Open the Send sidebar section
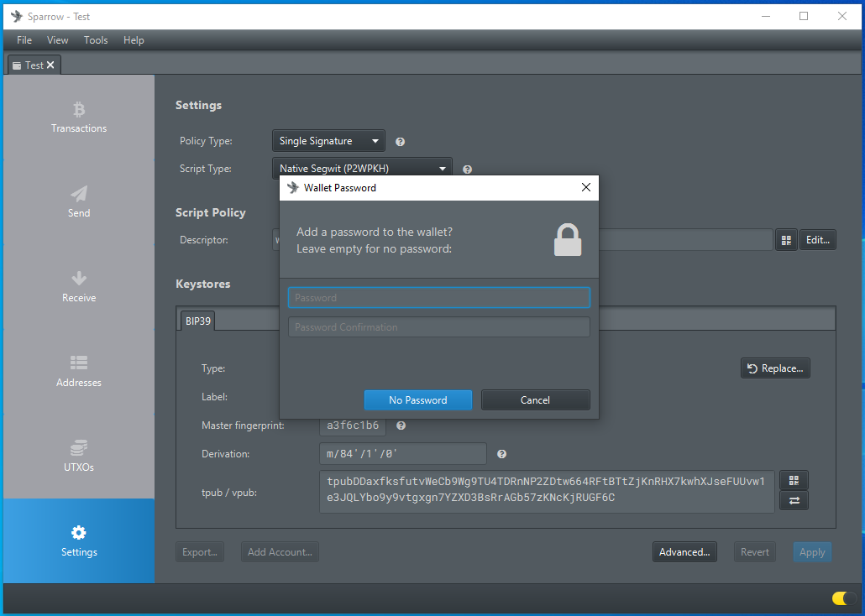865x616 pixels. (79, 202)
